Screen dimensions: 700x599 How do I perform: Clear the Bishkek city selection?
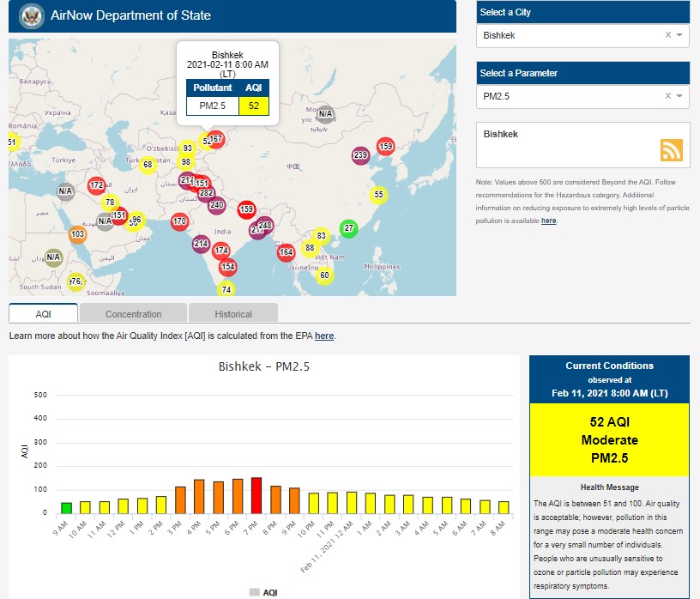click(668, 35)
